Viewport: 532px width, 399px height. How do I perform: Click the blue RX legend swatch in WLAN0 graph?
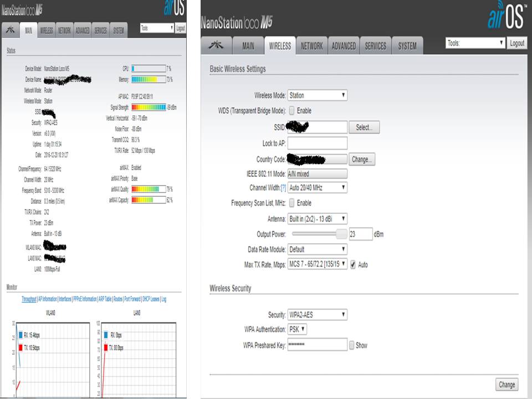tap(21, 335)
